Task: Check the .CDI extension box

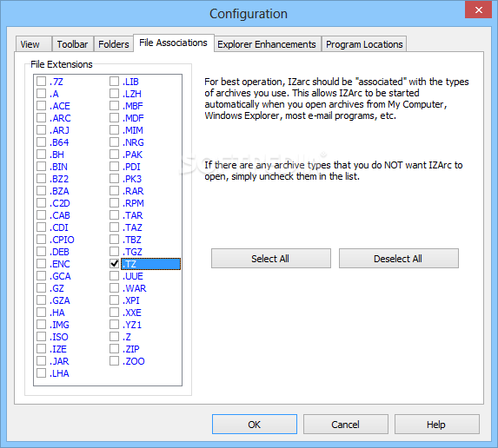Action: pyautogui.click(x=42, y=227)
